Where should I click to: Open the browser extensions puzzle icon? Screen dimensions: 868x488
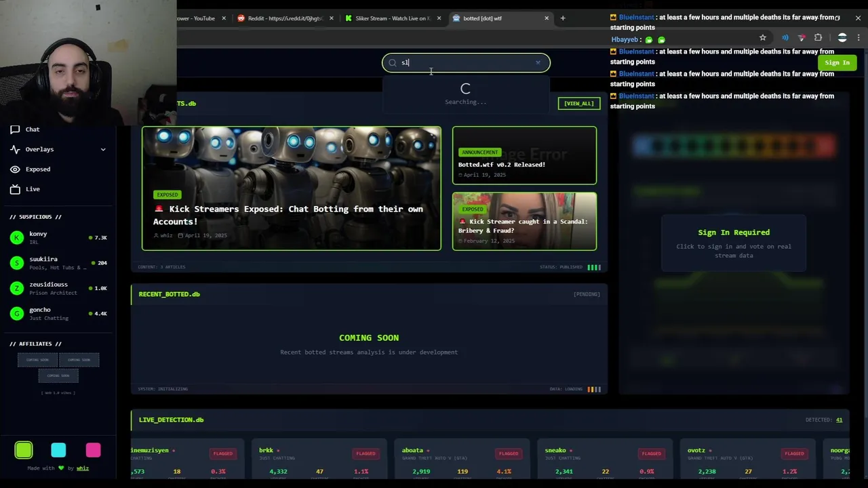coord(818,37)
